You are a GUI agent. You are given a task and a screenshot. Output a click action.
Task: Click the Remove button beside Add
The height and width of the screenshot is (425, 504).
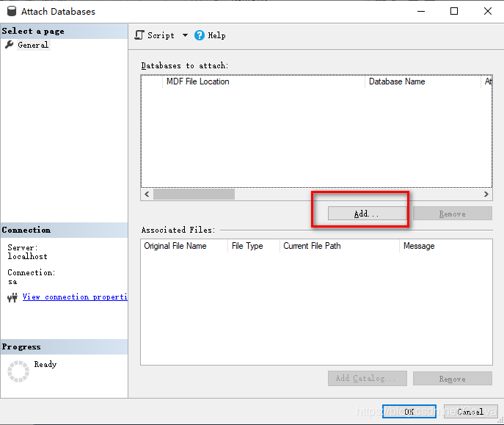click(x=452, y=214)
